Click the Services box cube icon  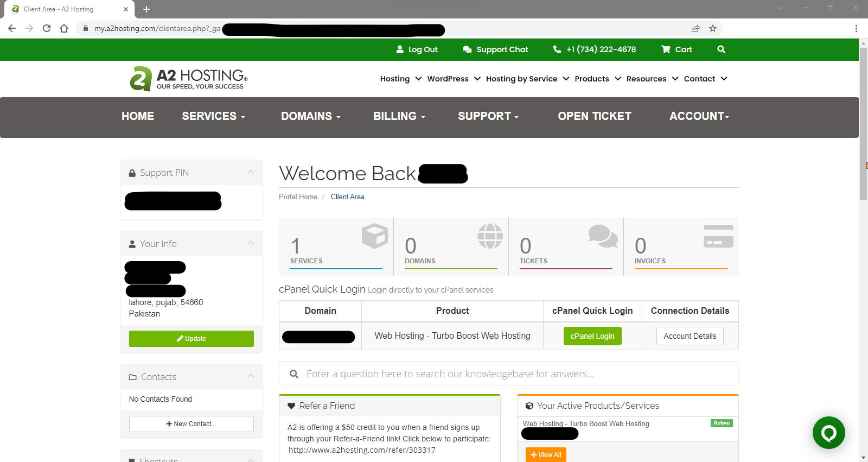coord(375,236)
